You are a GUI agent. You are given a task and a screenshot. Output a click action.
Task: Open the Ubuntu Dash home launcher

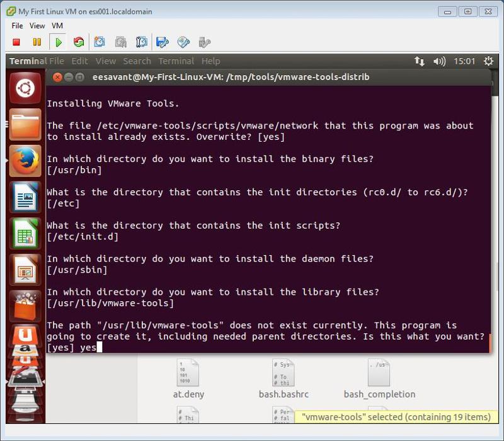(x=25, y=88)
